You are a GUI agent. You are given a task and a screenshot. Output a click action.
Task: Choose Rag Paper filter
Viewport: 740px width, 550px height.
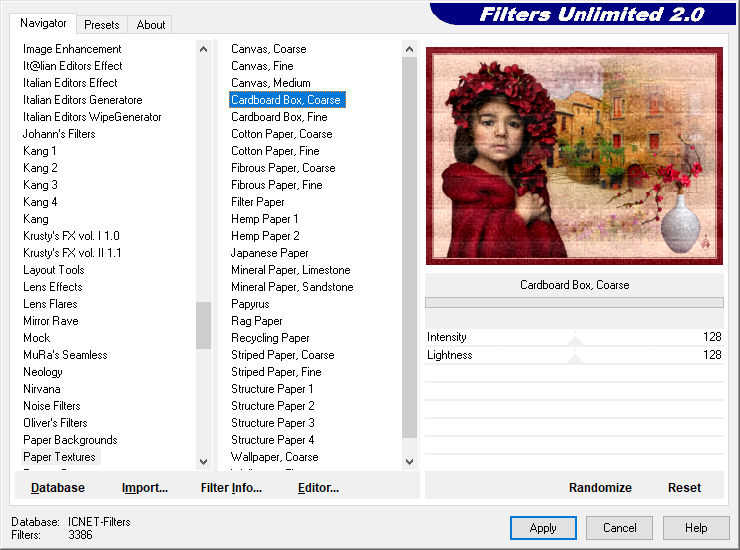coord(256,321)
